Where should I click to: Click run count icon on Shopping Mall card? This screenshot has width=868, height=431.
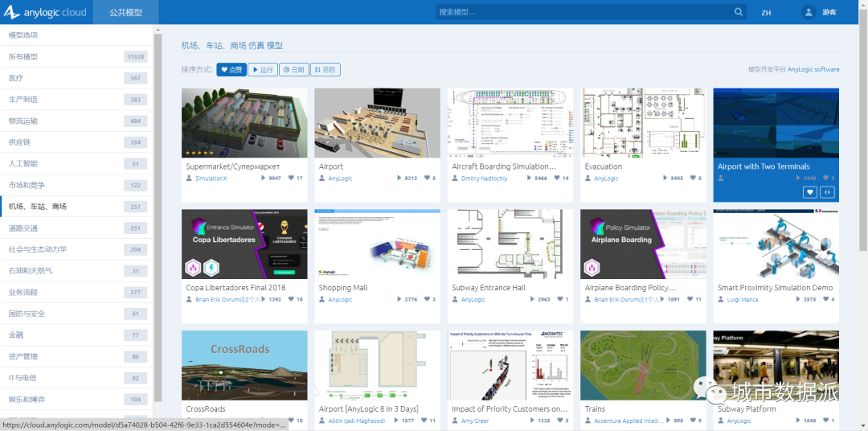click(399, 300)
